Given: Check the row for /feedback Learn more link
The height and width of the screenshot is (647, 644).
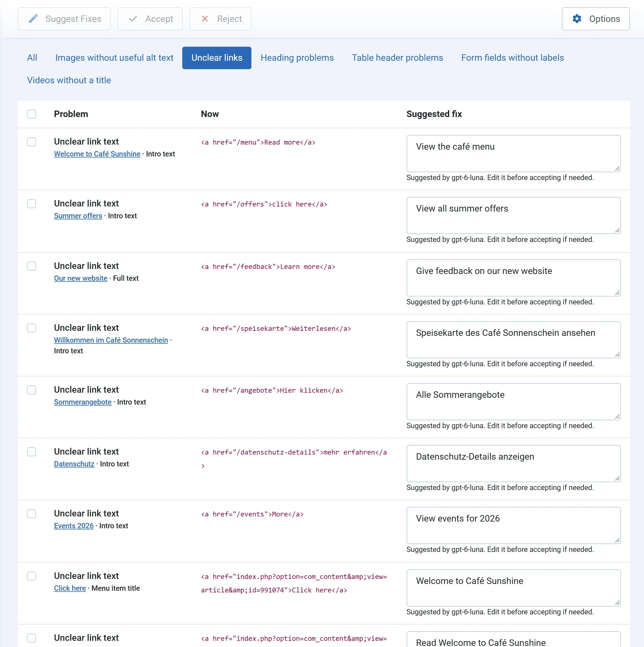Looking at the screenshot, I should [31, 266].
